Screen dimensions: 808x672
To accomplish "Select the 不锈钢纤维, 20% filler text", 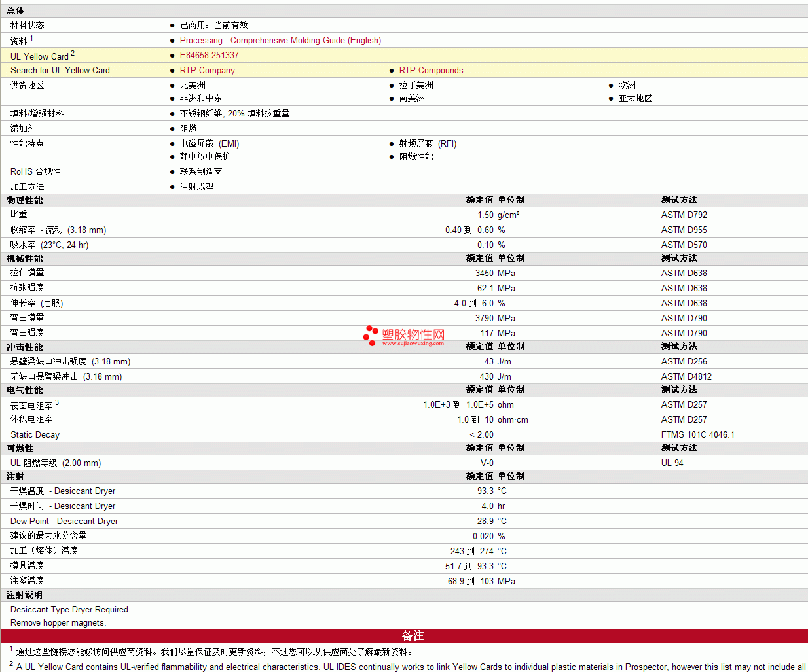I will [x=234, y=113].
